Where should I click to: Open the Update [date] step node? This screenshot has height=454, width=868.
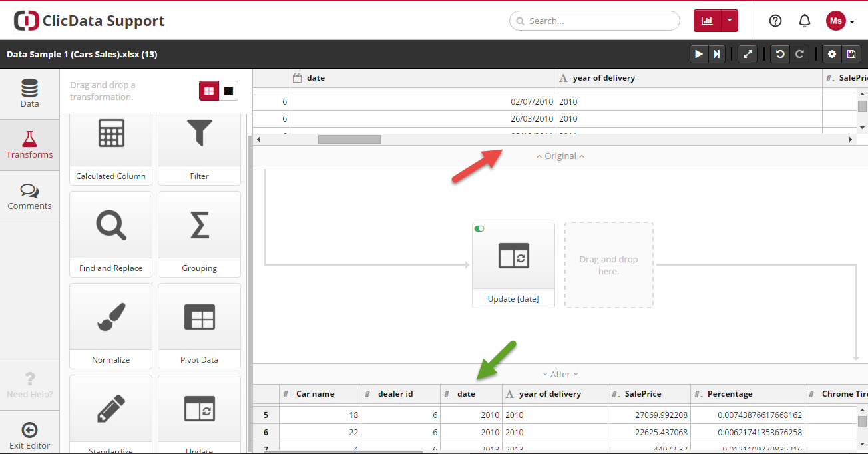pos(513,265)
